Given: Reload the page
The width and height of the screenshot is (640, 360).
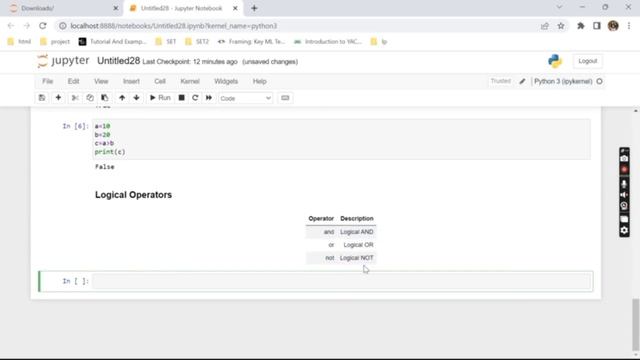Looking at the screenshot, I should (x=43, y=26).
